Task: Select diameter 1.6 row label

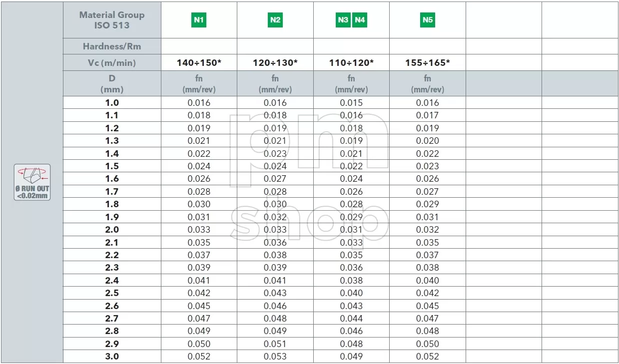Action: pyautogui.click(x=112, y=179)
